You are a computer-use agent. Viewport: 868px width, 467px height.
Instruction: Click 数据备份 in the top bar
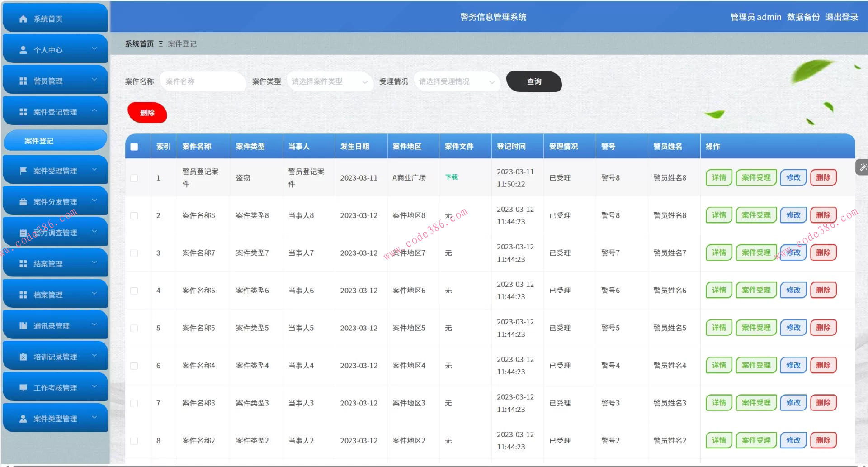point(803,17)
